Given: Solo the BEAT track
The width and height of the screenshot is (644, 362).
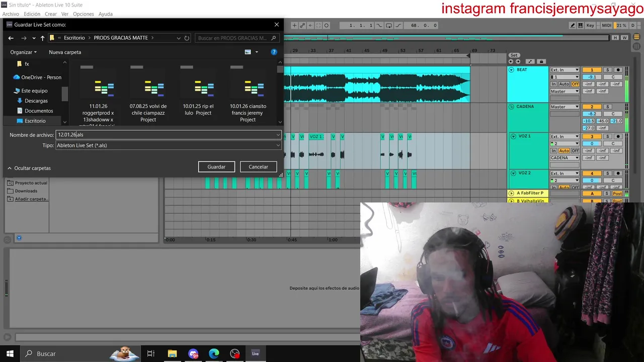Looking at the screenshot, I should point(607,70).
